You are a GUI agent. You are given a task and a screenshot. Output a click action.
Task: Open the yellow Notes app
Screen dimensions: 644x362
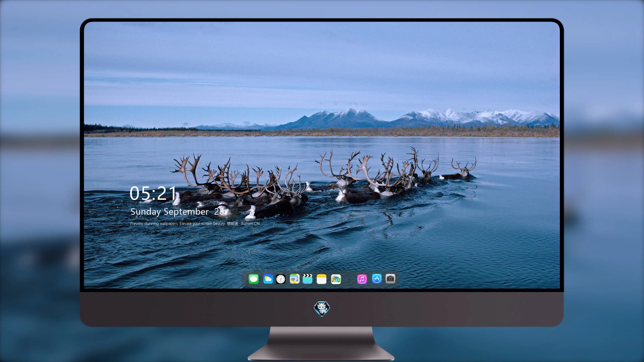[x=321, y=279]
